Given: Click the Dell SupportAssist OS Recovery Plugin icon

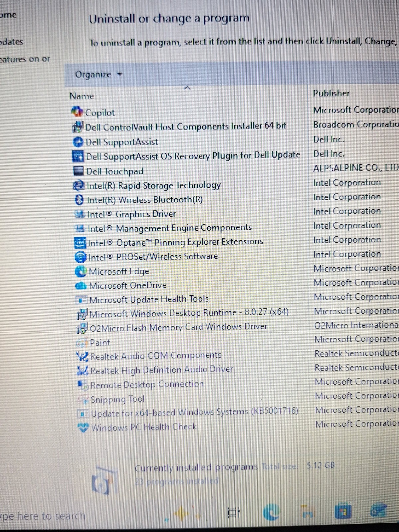Looking at the screenshot, I should coord(78,156).
